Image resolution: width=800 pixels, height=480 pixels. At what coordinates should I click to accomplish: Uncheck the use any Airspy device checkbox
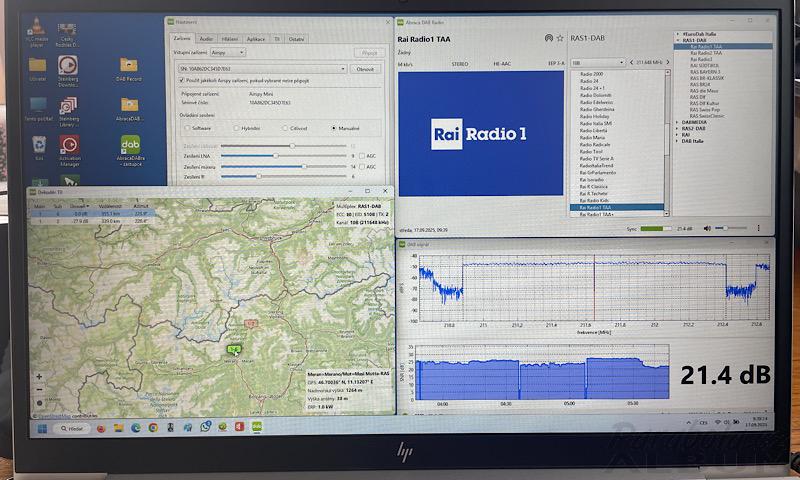(180, 82)
